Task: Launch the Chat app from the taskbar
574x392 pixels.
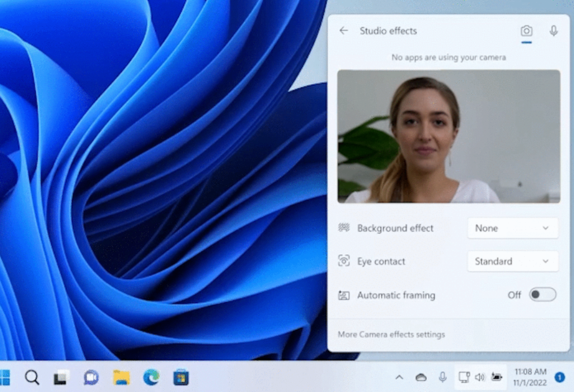Action: pyautogui.click(x=91, y=377)
